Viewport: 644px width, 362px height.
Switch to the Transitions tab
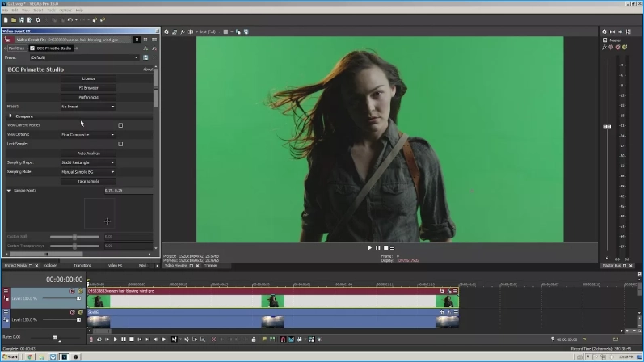tap(82, 266)
